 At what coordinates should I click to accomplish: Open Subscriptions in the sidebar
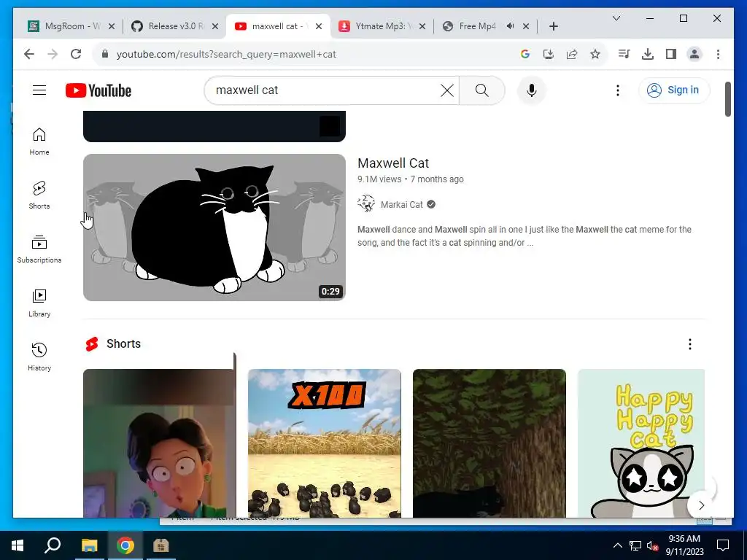[39, 249]
